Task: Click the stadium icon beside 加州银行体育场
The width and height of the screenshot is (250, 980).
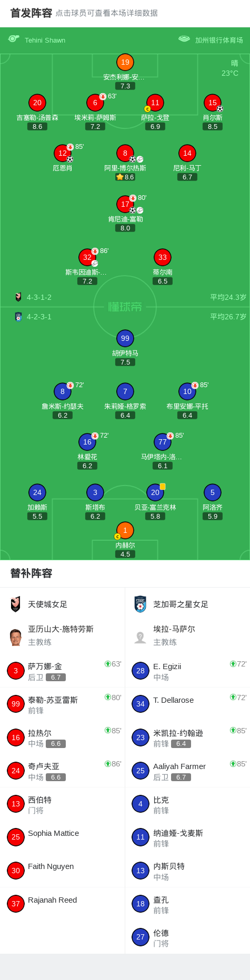Action: (x=184, y=39)
